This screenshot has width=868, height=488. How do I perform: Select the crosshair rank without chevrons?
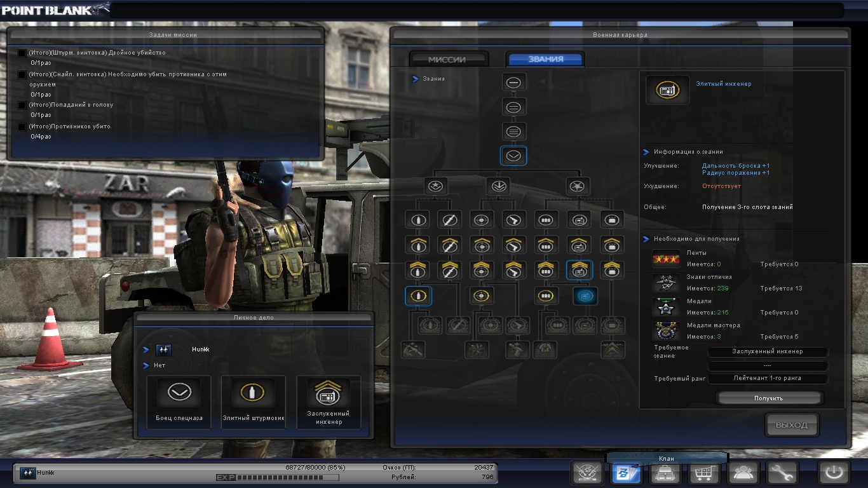pyautogui.click(x=482, y=220)
